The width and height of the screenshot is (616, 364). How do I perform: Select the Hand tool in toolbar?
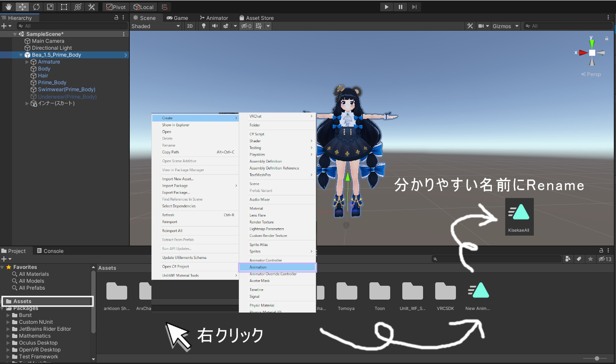[9, 7]
